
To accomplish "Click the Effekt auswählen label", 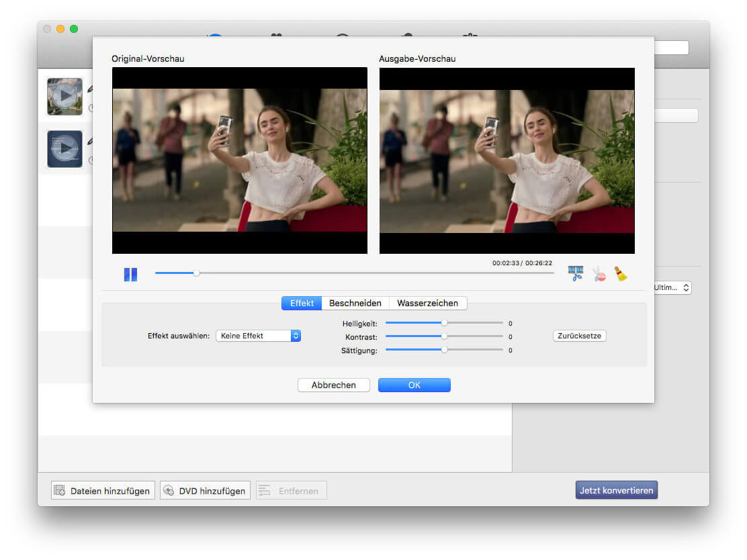I will [x=179, y=336].
